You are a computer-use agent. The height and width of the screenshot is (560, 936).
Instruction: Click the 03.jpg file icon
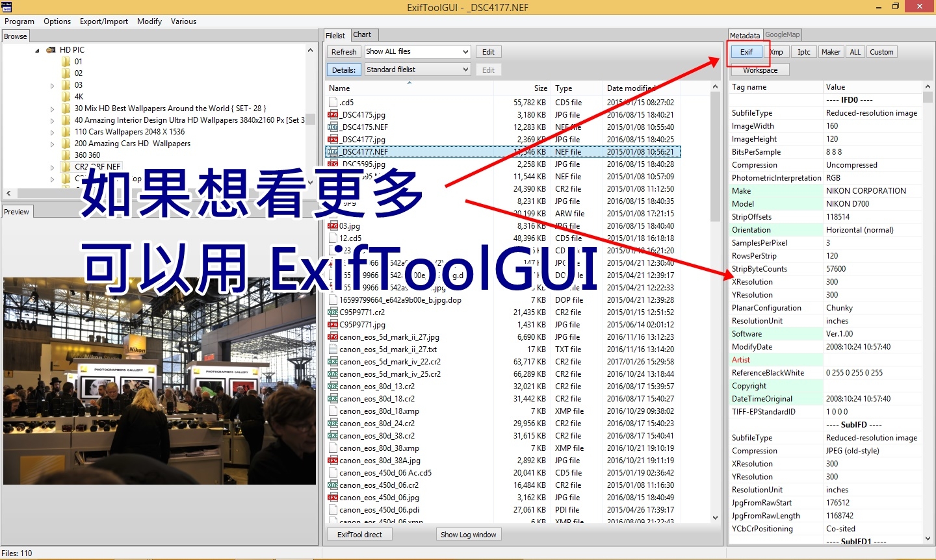(333, 225)
